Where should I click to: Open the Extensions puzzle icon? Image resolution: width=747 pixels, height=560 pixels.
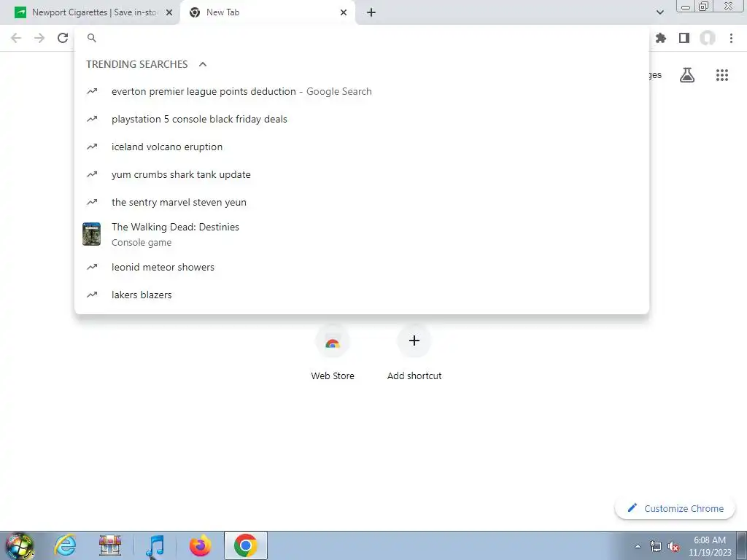coord(661,38)
